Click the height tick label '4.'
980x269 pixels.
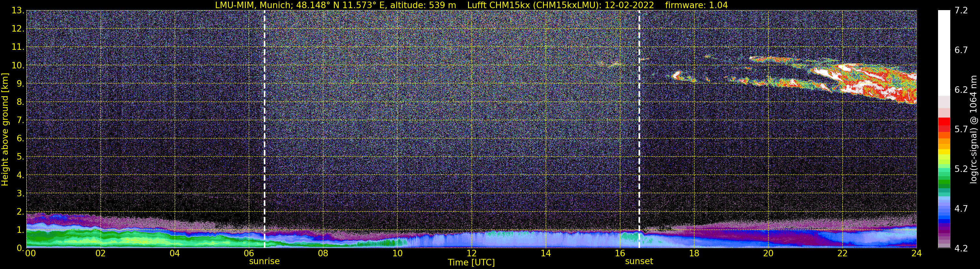pyautogui.click(x=20, y=175)
